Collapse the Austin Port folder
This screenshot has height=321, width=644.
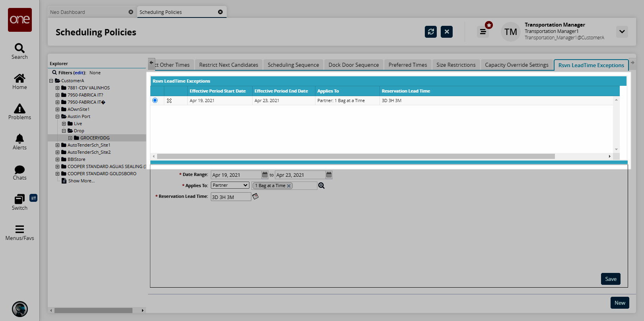(x=58, y=117)
